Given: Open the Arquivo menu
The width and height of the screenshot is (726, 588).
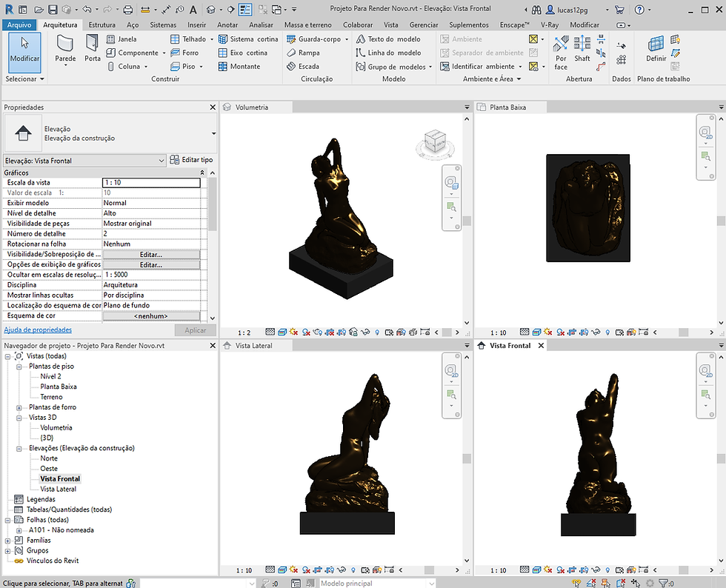Looking at the screenshot, I should point(19,24).
